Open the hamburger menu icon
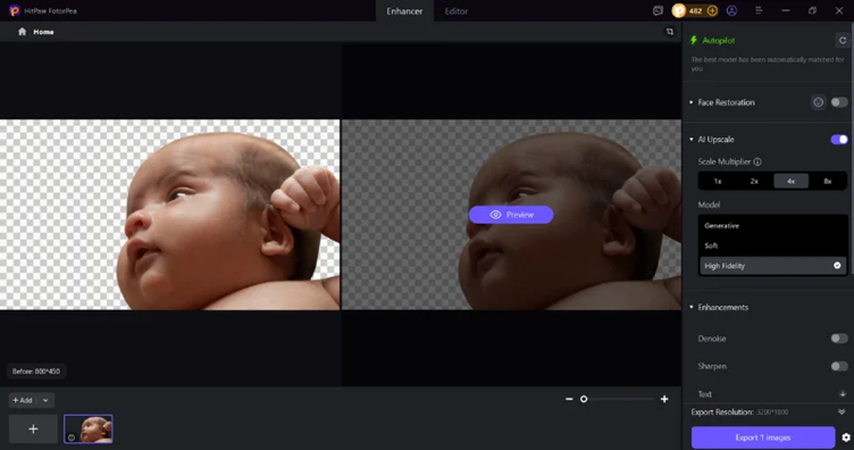The image size is (854, 450). (758, 11)
